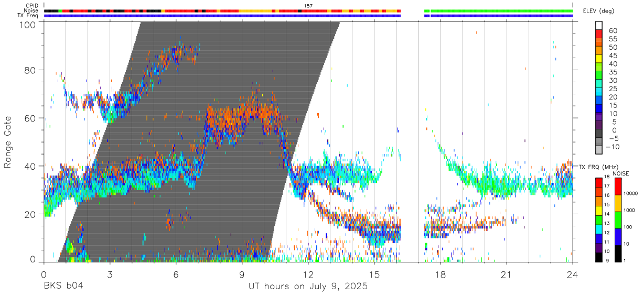Screen dimensions: 644x297
Task: Click the 'UT hours on July 9, 2025' axis title
Action: click(x=308, y=287)
